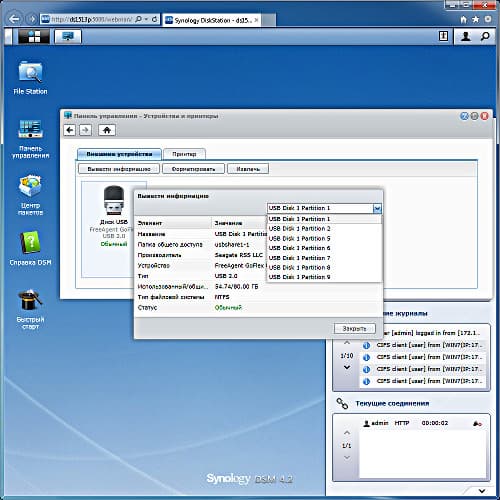
Task: Choose USB Disk 1 Partition 2 option
Action: coord(324,229)
